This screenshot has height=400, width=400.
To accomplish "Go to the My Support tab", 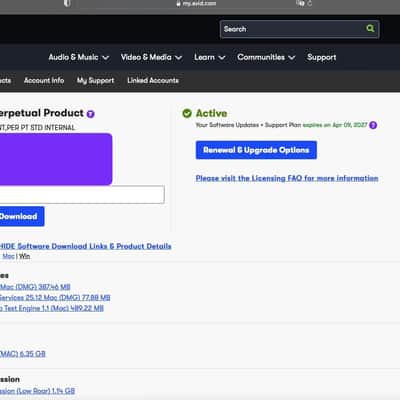I will (95, 80).
